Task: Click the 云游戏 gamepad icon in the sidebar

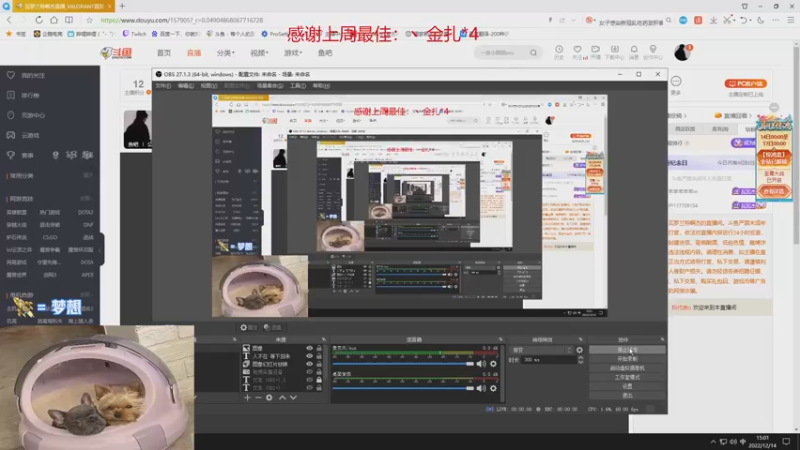Action: coord(11,135)
